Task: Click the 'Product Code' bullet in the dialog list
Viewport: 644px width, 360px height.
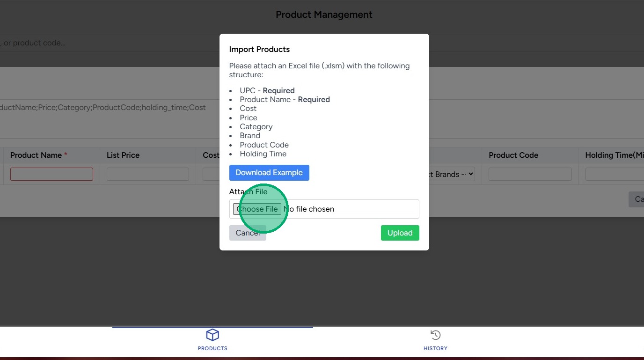Action: click(264, 145)
